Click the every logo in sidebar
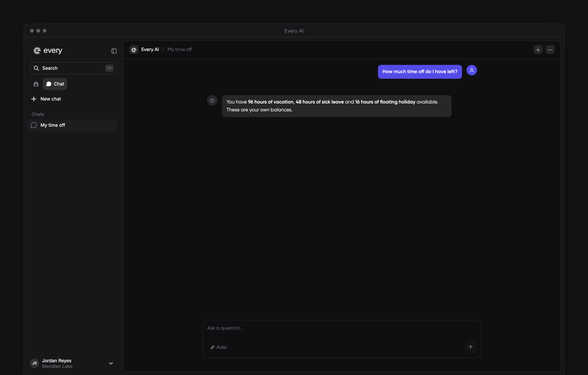 (48, 51)
